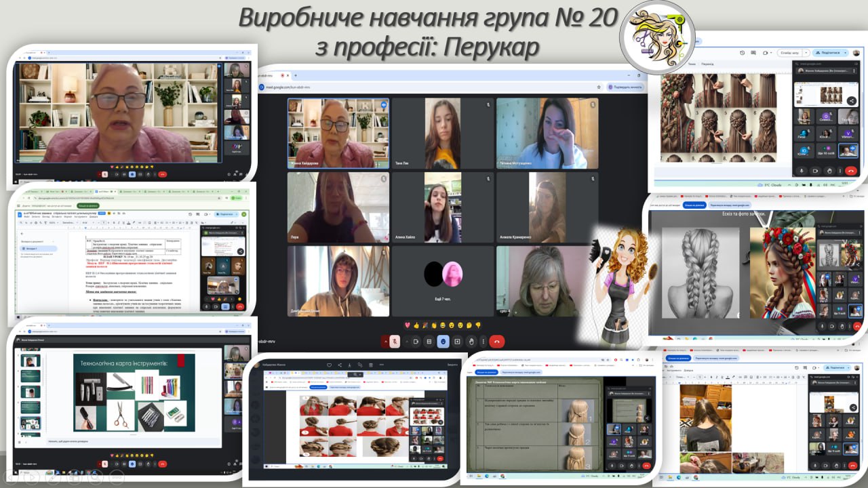Raise hand in the center Meet window

(x=471, y=342)
